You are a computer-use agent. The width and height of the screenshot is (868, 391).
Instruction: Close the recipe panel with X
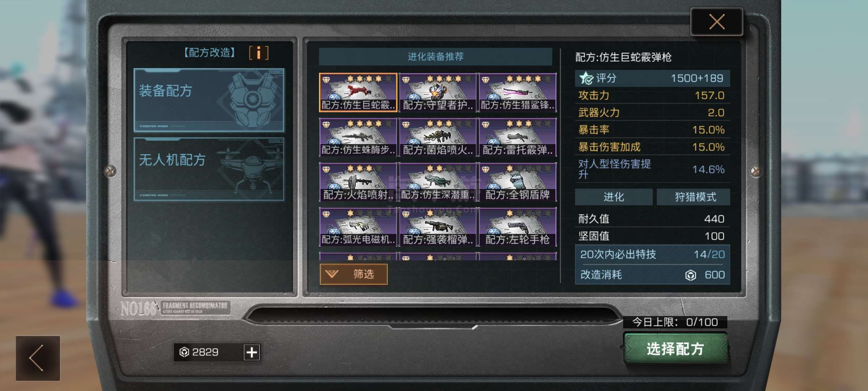[x=717, y=22]
